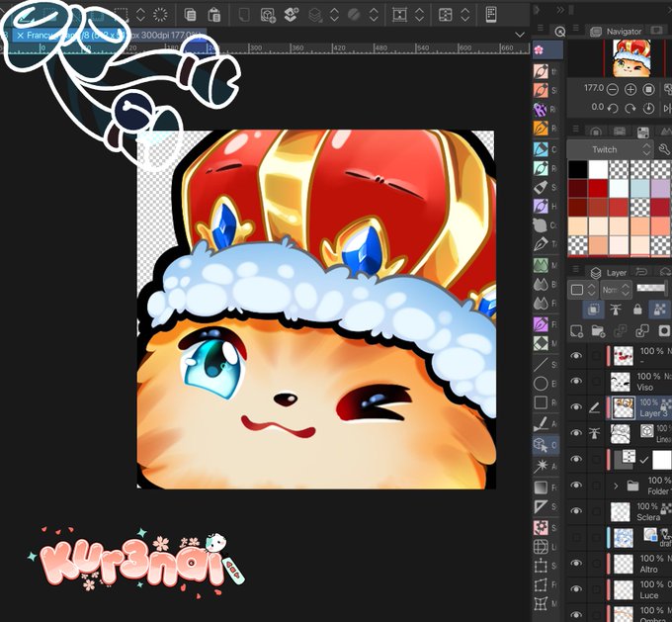Rotate canvas left in Navigator

click(x=613, y=108)
